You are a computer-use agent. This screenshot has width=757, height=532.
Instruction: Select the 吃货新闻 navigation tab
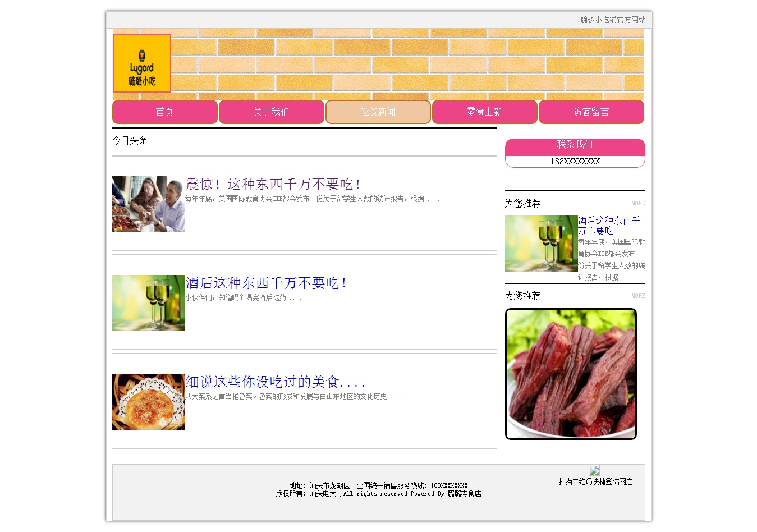378,112
